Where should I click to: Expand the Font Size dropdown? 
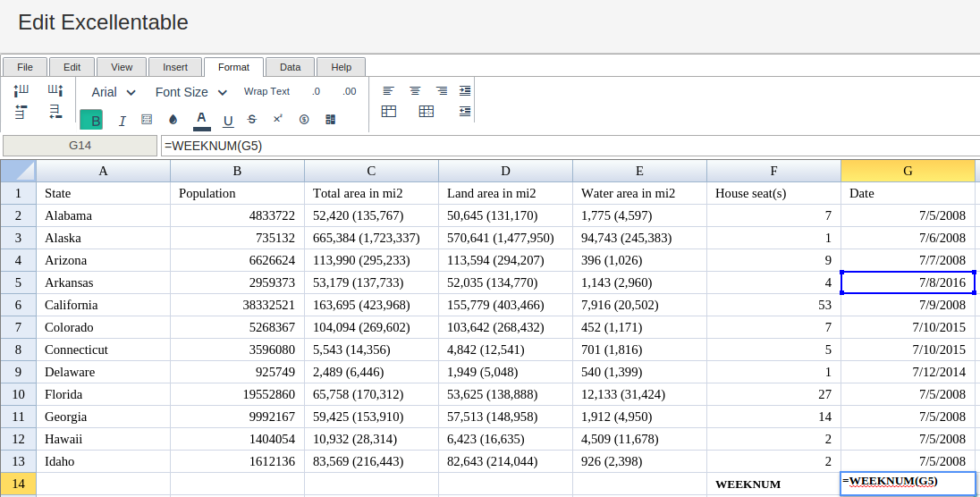[x=190, y=93]
